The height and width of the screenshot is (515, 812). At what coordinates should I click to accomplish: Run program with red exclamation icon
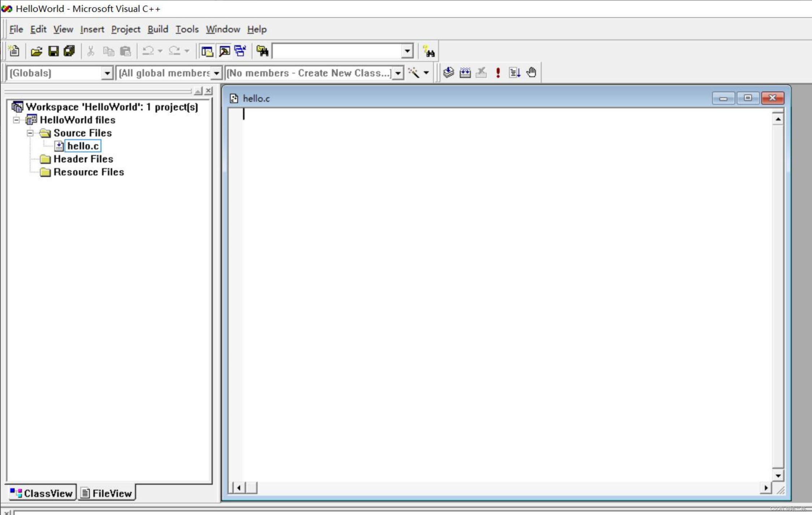498,73
